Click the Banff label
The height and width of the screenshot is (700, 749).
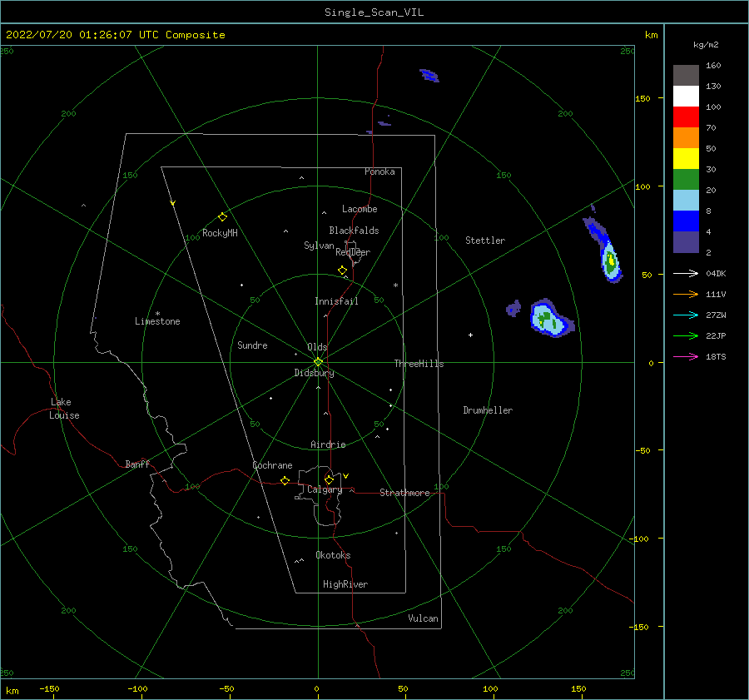pos(137,464)
